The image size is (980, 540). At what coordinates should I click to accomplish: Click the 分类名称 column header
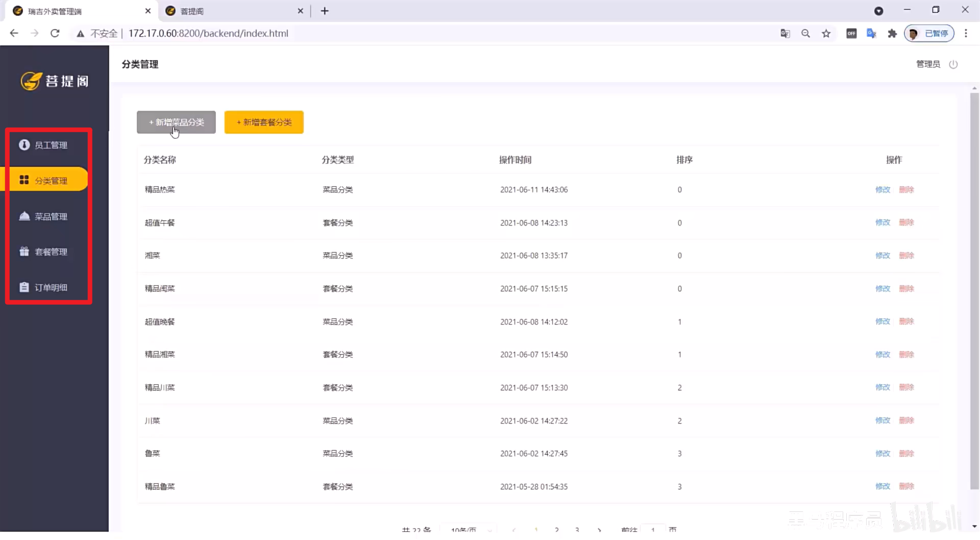pyautogui.click(x=160, y=160)
